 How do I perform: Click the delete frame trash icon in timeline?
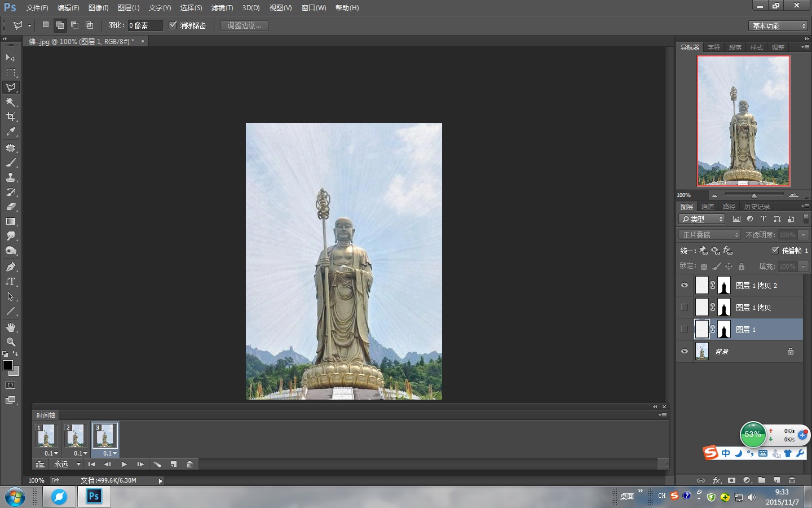190,465
